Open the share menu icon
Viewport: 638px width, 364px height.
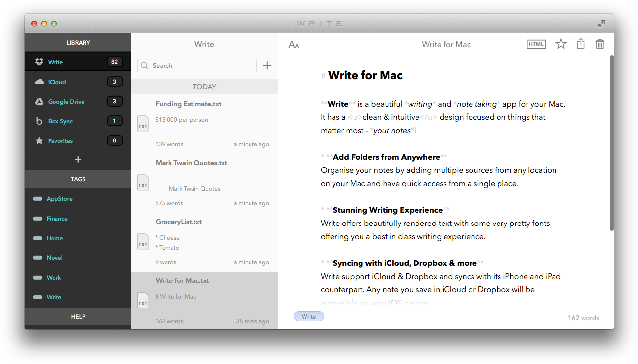point(581,44)
